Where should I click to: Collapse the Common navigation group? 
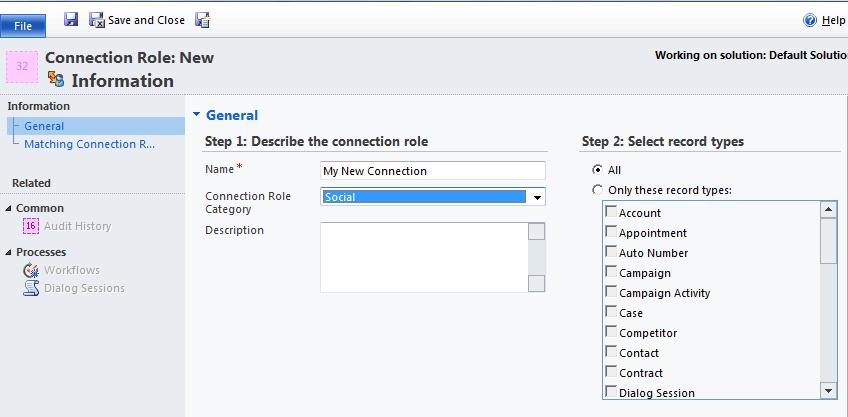pos(9,208)
